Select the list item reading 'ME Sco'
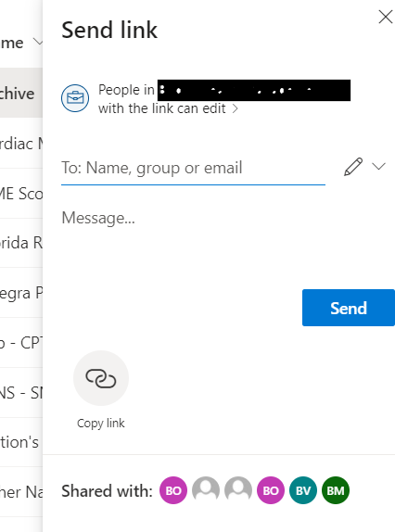This screenshot has width=395, height=532. [21, 194]
